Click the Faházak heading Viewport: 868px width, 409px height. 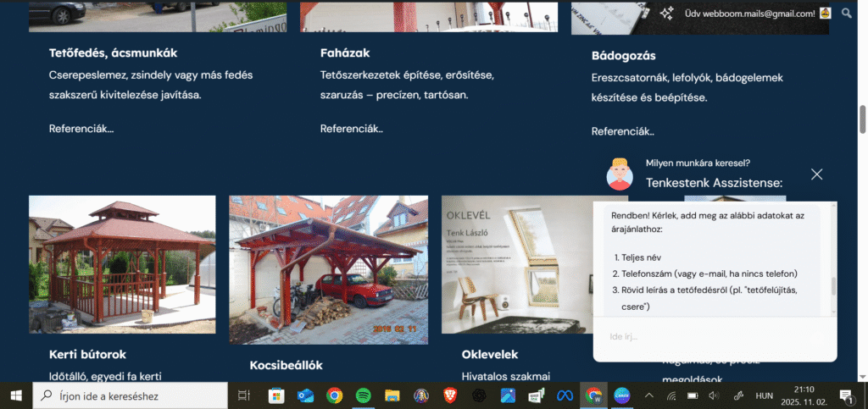point(345,53)
